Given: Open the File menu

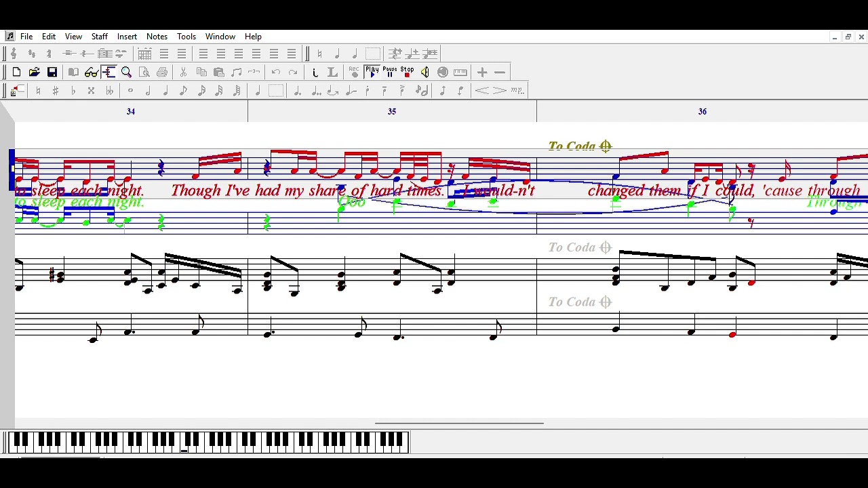Looking at the screenshot, I should [x=26, y=37].
